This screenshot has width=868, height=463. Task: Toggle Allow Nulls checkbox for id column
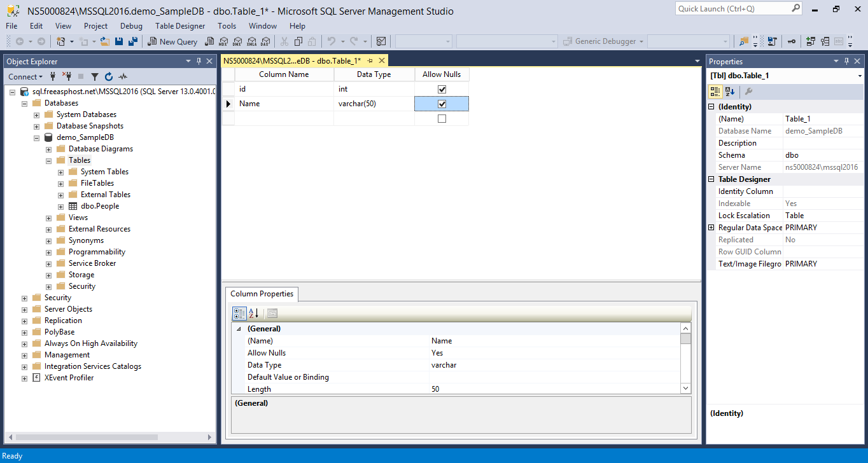(x=442, y=89)
